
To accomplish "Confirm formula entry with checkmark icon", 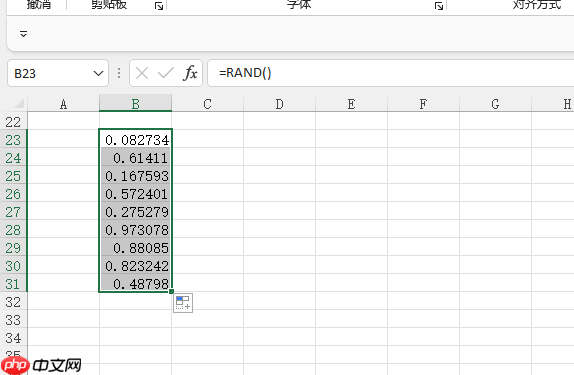I will click(165, 73).
